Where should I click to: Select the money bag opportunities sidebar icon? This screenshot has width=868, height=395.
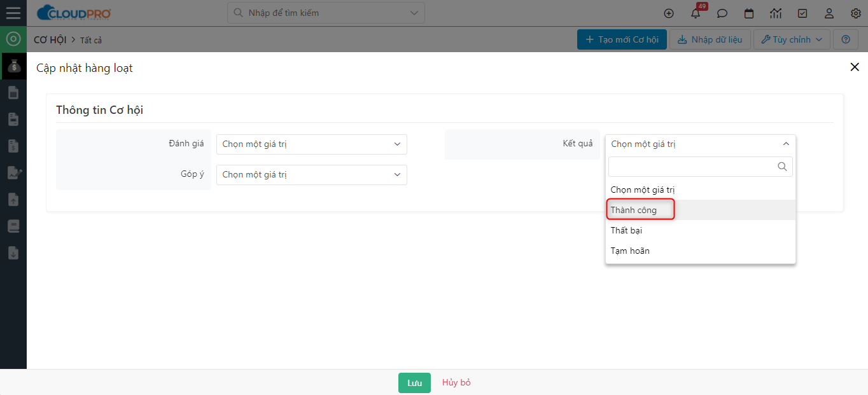14,66
